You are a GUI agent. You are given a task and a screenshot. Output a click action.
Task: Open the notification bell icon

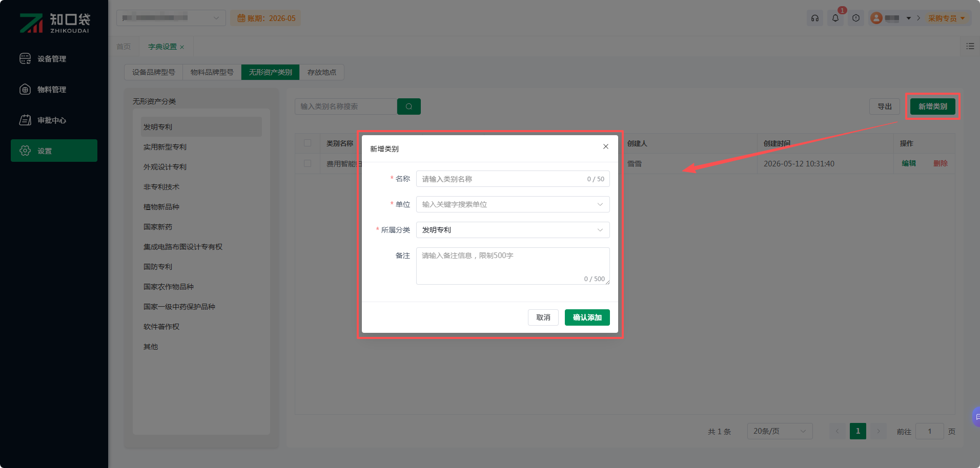[835, 18]
